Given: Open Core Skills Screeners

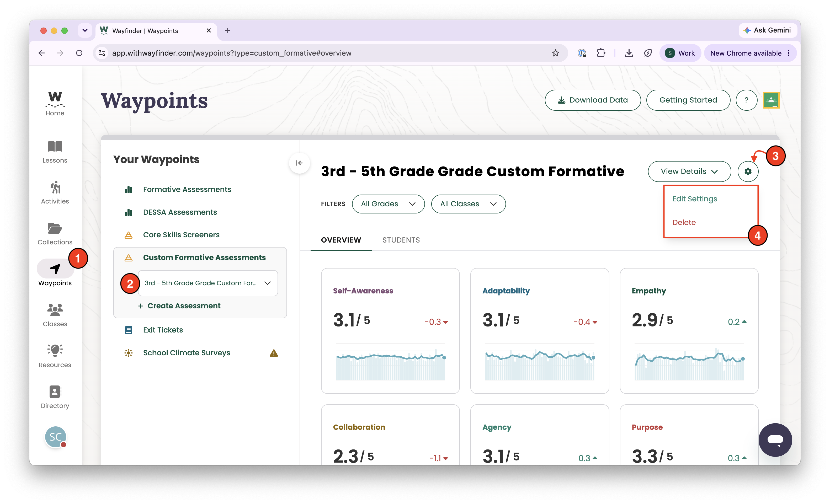Looking at the screenshot, I should click(181, 235).
